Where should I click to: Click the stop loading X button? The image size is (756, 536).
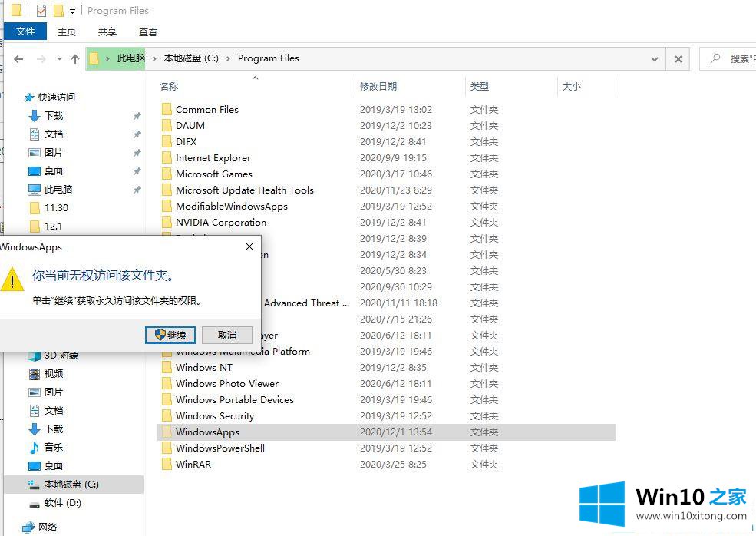click(x=678, y=59)
